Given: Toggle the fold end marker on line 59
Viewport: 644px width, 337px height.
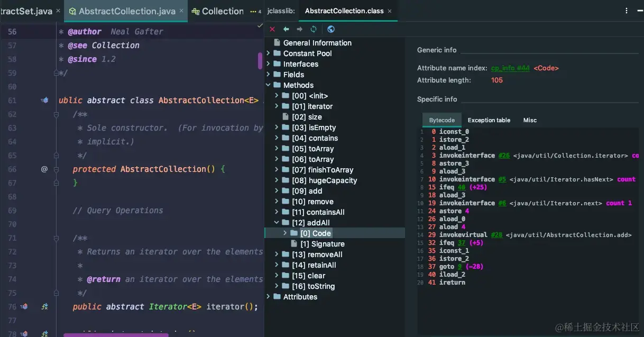Looking at the screenshot, I should click(57, 72).
